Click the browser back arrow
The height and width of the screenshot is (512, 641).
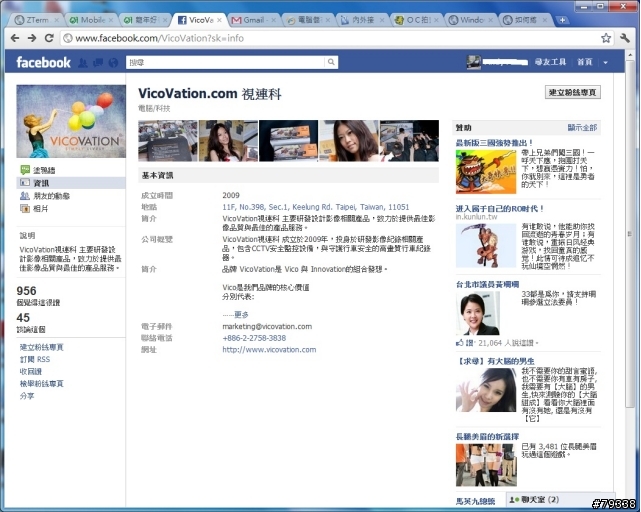[x=15, y=38]
